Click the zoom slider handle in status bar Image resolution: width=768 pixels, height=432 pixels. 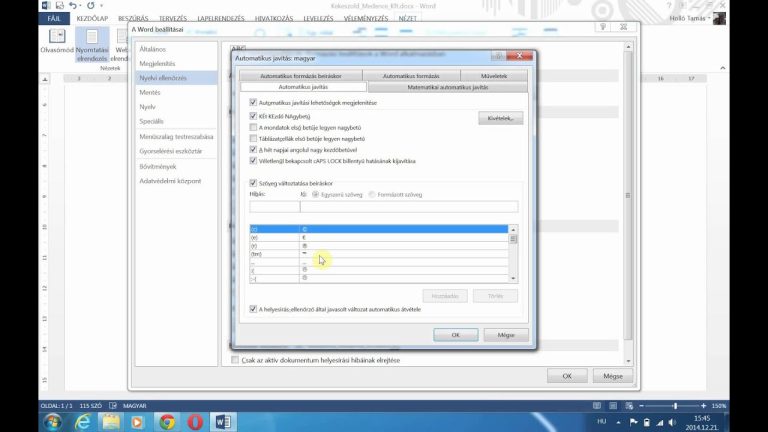675,406
